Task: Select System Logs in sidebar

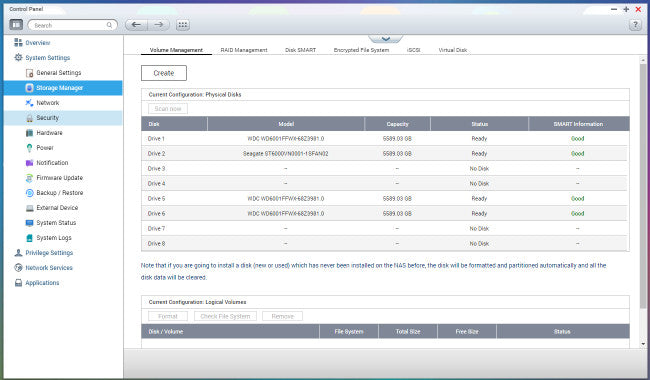Action: point(54,238)
